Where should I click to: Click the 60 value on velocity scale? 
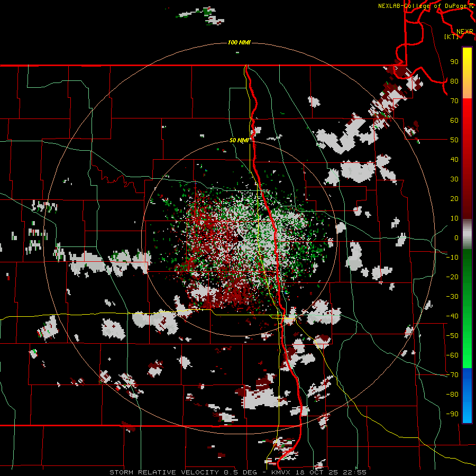point(454,121)
